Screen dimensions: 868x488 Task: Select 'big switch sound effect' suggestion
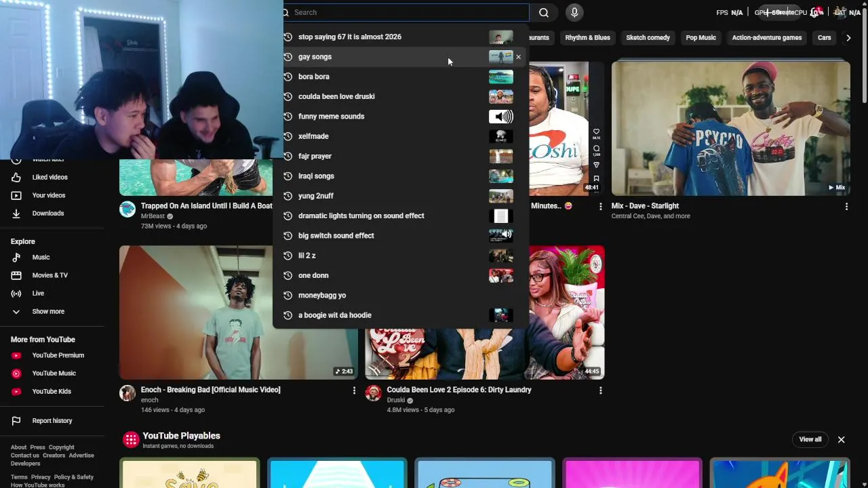tap(401, 236)
